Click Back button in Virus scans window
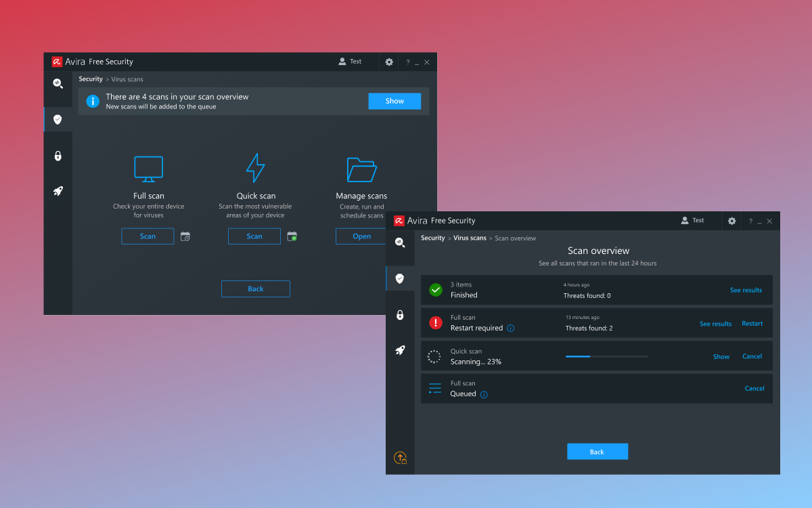Image resolution: width=812 pixels, height=508 pixels. [x=256, y=289]
